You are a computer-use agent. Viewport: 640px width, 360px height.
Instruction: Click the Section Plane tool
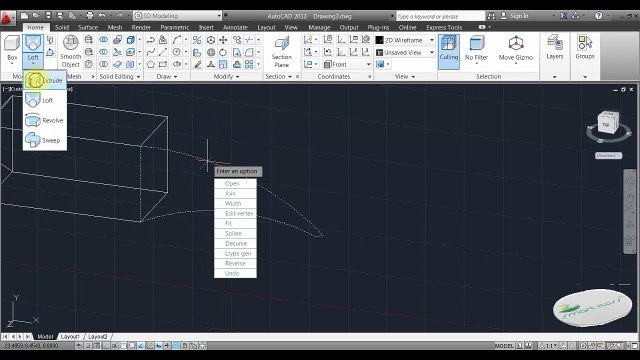[x=282, y=52]
